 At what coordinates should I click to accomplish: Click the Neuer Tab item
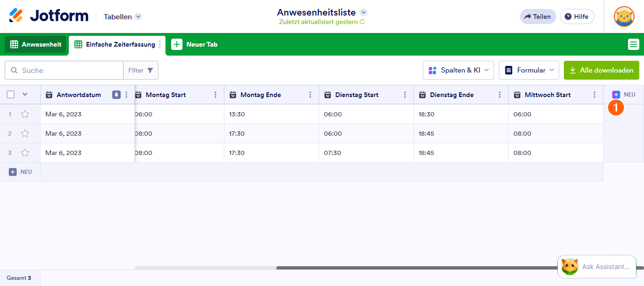tap(194, 44)
